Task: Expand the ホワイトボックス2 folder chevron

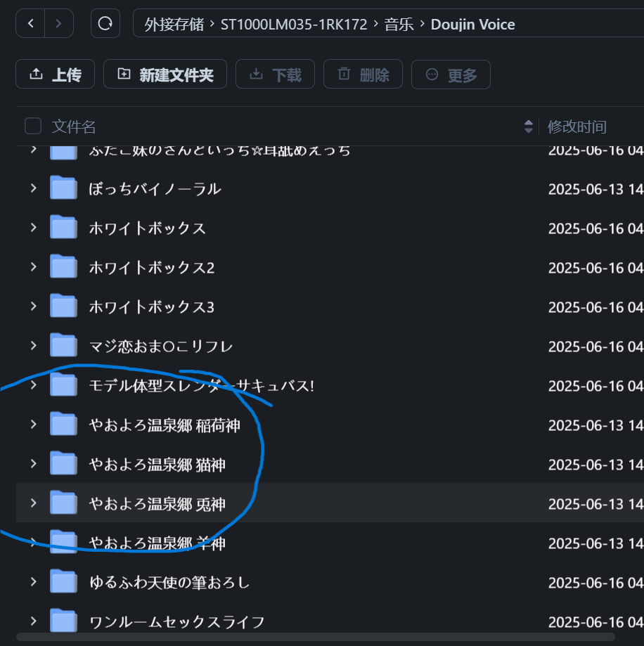Action: pos(33,267)
